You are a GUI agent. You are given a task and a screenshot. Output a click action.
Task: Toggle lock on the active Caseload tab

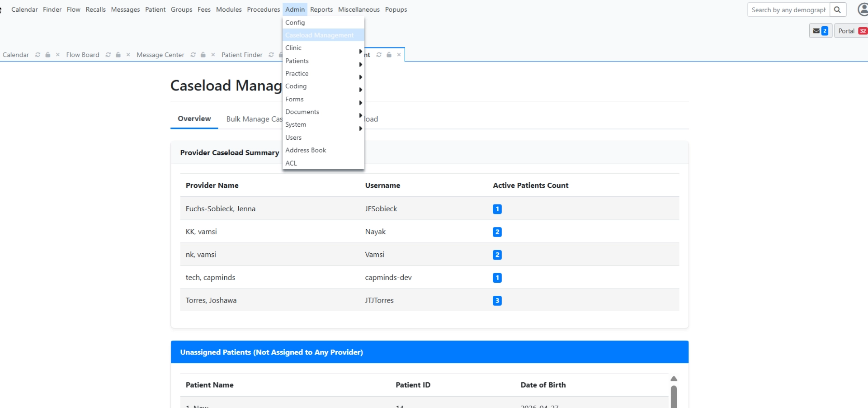coord(389,55)
